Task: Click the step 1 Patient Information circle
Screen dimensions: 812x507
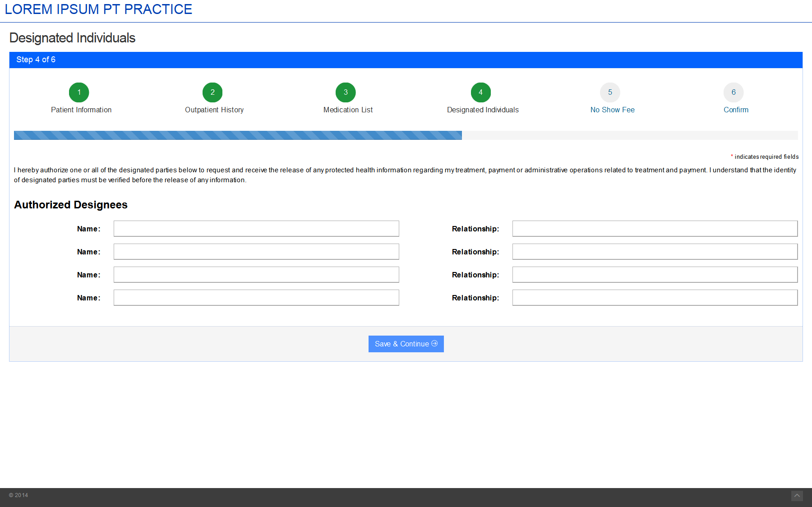Action: [79, 92]
